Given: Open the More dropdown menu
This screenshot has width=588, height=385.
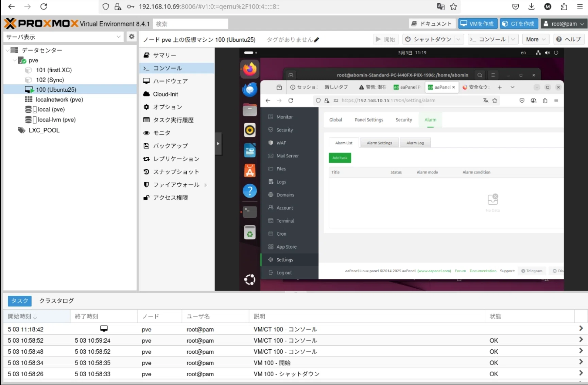Looking at the screenshot, I should coord(536,39).
